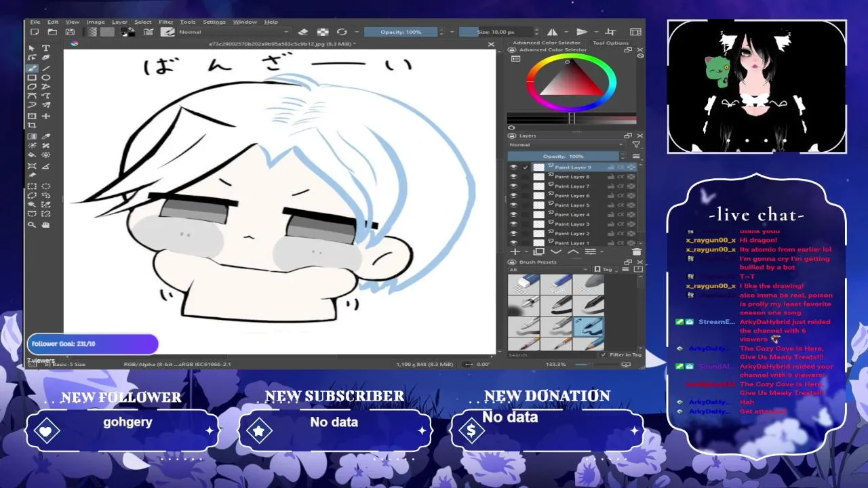Select the selected blue pen brush preset
Screen dimensions: 868x488
(x=588, y=327)
